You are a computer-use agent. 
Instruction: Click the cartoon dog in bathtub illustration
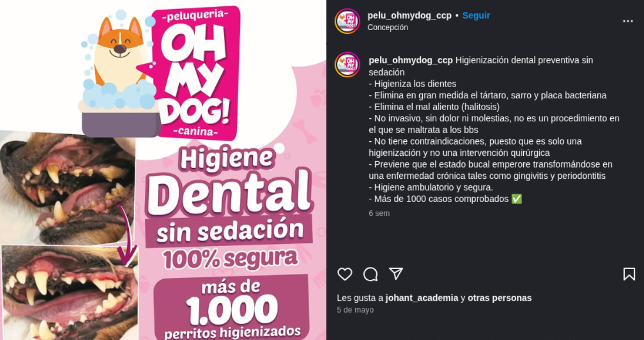pyautogui.click(x=118, y=73)
